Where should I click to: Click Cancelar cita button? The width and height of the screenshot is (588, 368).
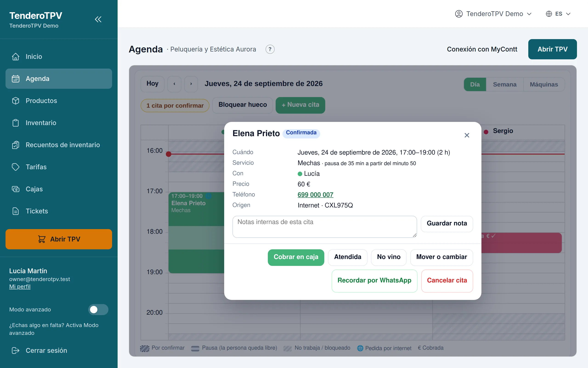[x=447, y=281]
